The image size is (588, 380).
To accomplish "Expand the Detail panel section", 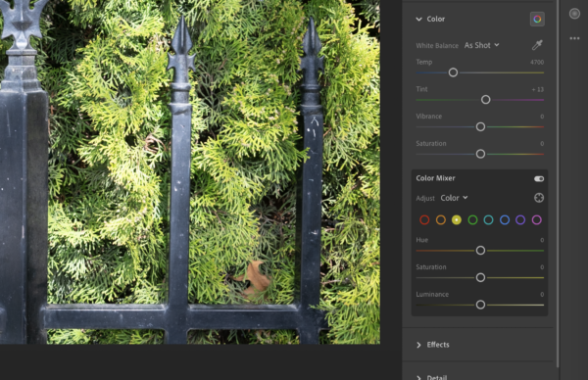I will pyautogui.click(x=418, y=377).
